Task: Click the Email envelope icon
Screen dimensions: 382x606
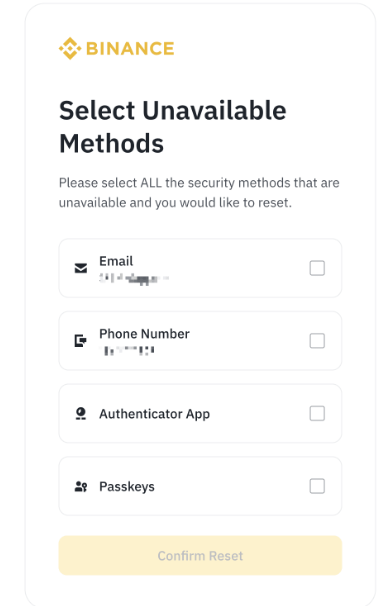Action: coord(81,268)
